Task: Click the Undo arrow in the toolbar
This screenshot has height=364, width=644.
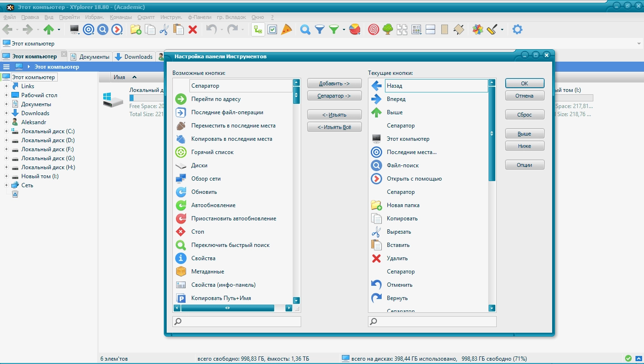Action: pyautogui.click(x=211, y=29)
